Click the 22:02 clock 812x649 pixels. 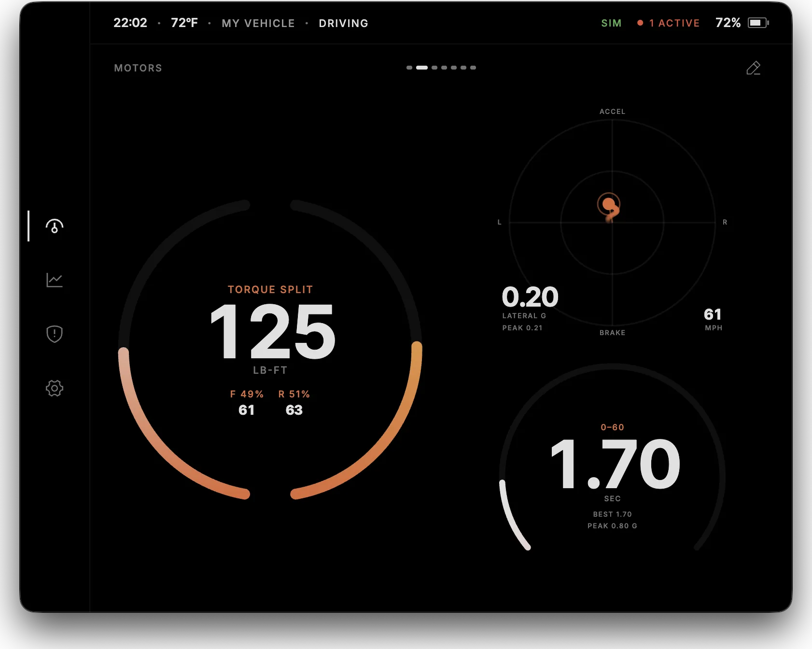(x=130, y=23)
